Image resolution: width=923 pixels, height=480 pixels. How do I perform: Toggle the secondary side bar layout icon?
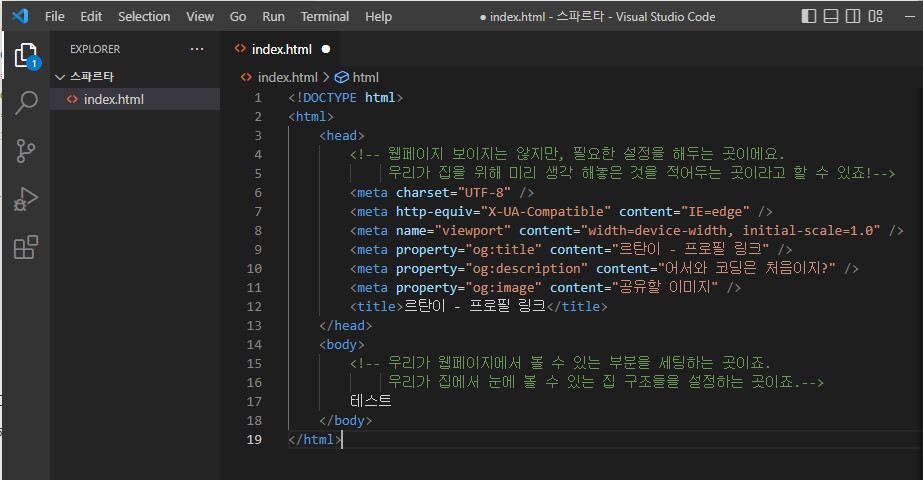(x=853, y=16)
